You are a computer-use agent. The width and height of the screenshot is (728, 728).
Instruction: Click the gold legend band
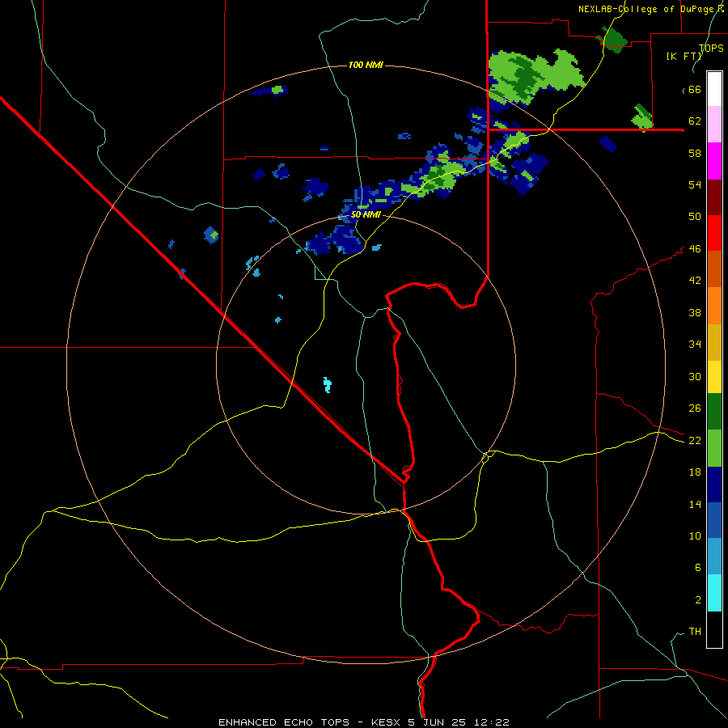click(x=714, y=342)
